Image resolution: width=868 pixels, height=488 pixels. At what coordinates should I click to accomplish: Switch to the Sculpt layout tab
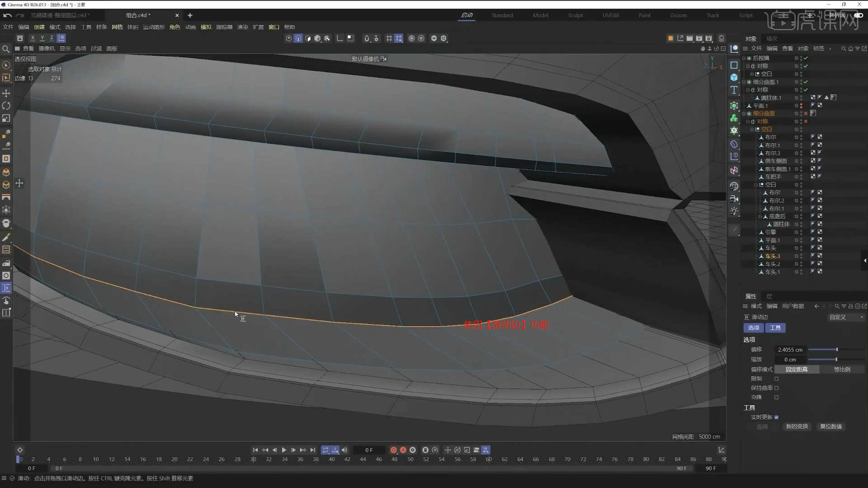(576, 15)
